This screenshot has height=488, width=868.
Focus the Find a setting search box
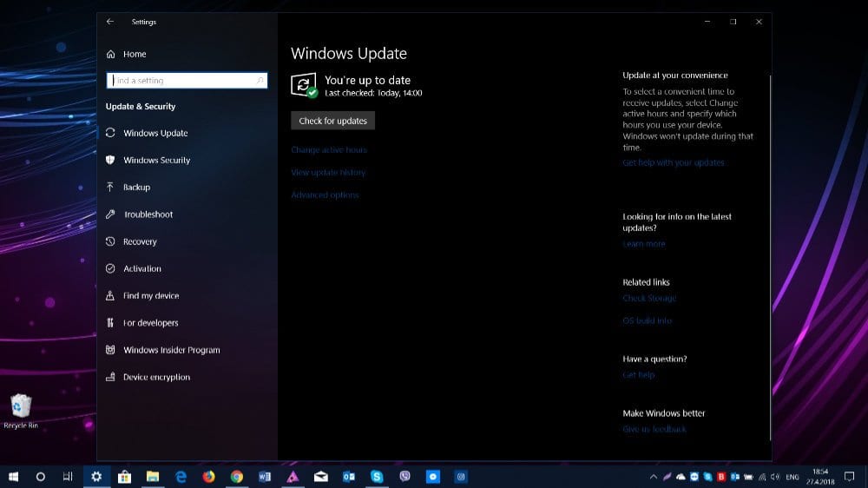point(187,80)
